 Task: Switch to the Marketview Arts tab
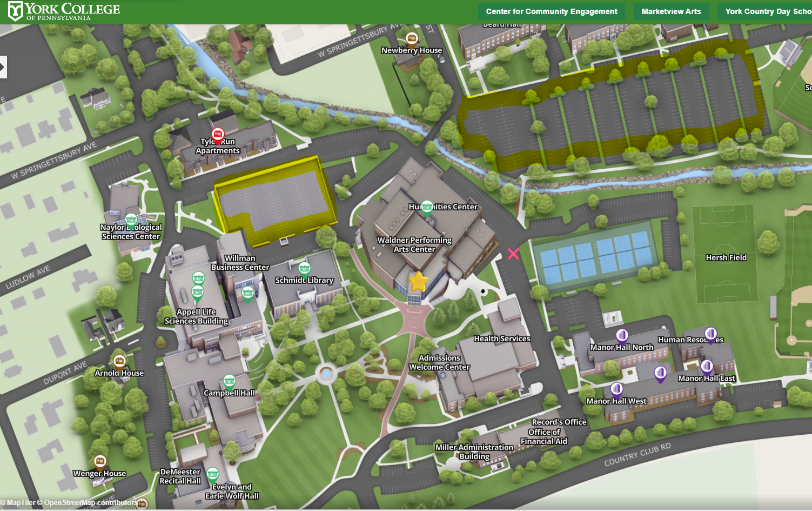coord(671,11)
